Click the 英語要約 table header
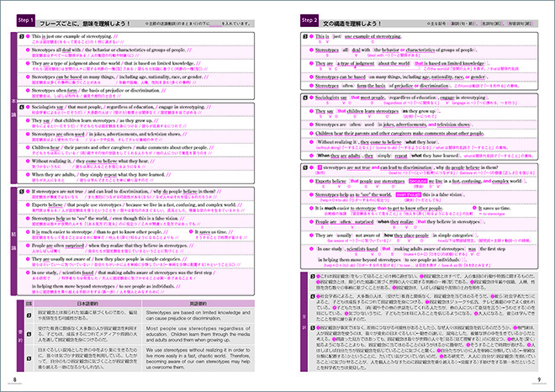The height and width of the screenshot is (392, 555). (x=198, y=304)
